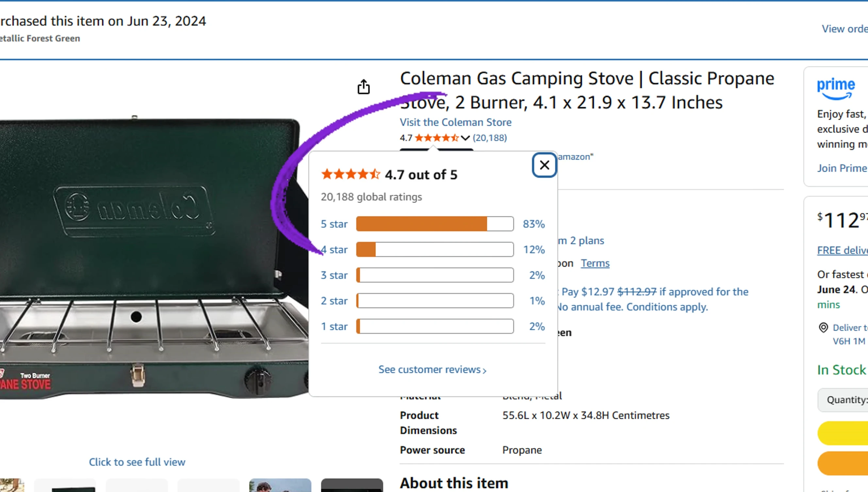
Task: Click the Terms link
Action: pos(595,263)
